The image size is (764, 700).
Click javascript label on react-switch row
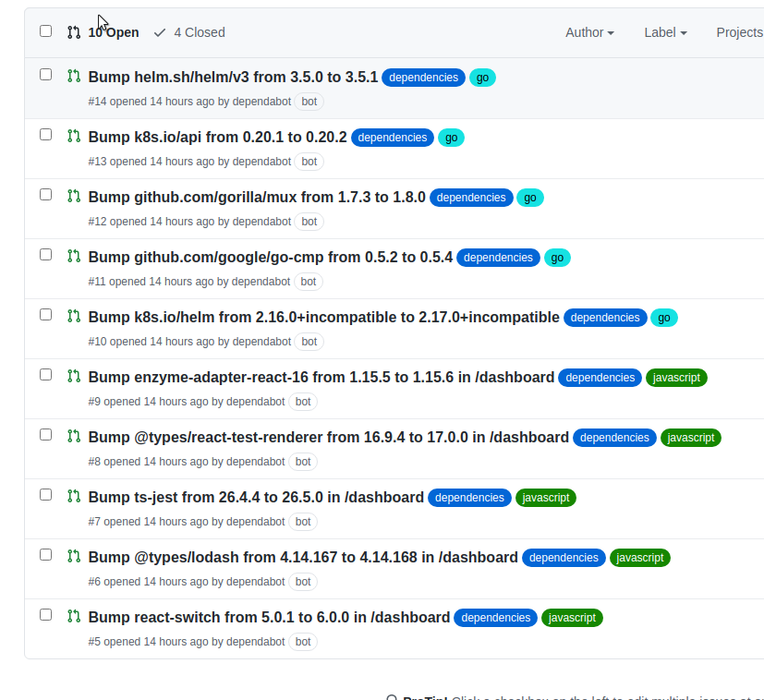pyautogui.click(x=572, y=618)
